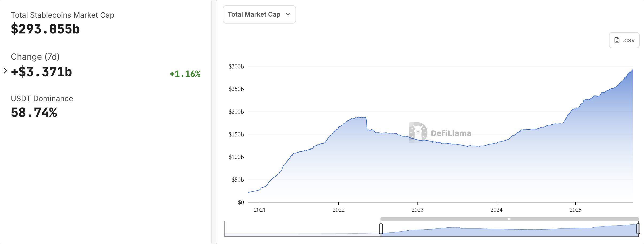Click the +1.16% change percentage
The height and width of the screenshot is (244, 644).
pyautogui.click(x=185, y=74)
